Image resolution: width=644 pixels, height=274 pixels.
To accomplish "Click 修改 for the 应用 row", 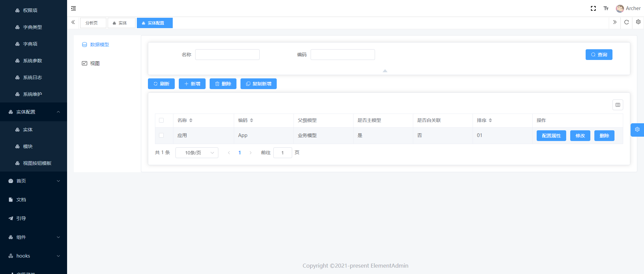I will pos(580,136).
